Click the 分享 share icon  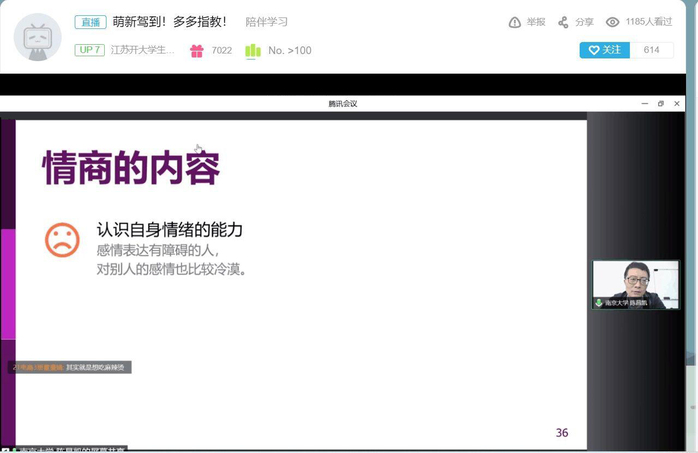563,22
